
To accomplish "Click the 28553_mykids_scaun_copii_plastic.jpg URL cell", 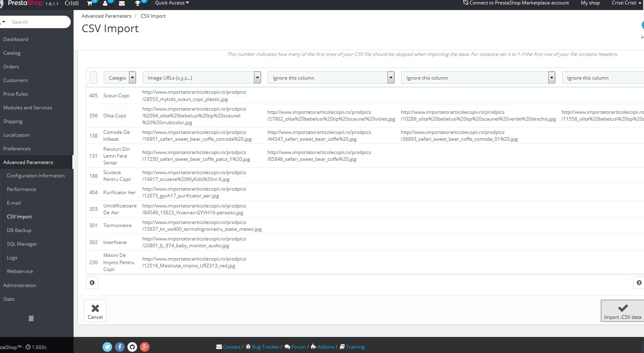I will tap(194, 96).
